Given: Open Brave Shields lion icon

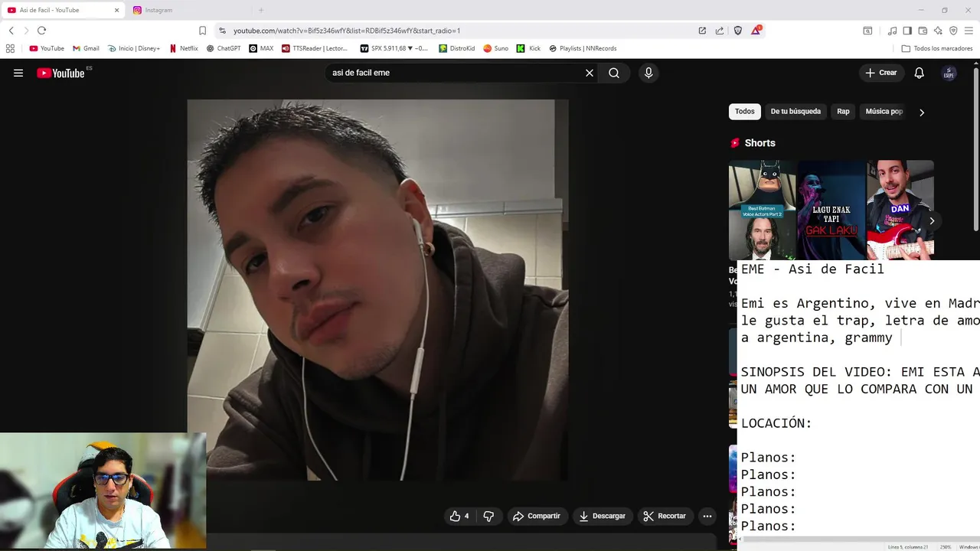Looking at the screenshot, I should (x=738, y=31).
